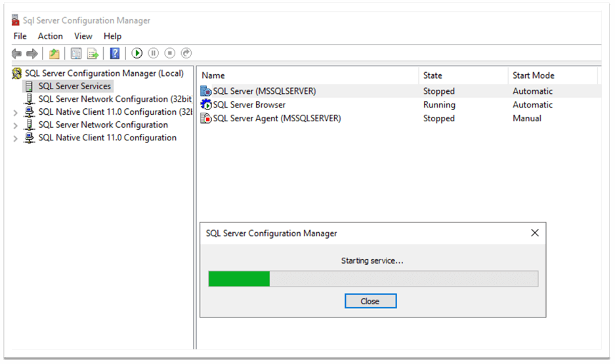Open the Properties toolbar icon
This screenshot has height=364, width=615.
pyautogui.click(x=76, y=53)
